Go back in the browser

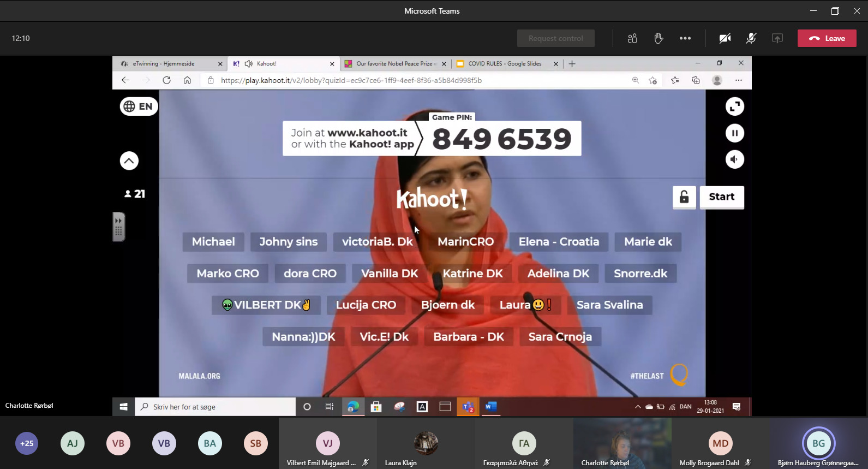coord(125,80)
